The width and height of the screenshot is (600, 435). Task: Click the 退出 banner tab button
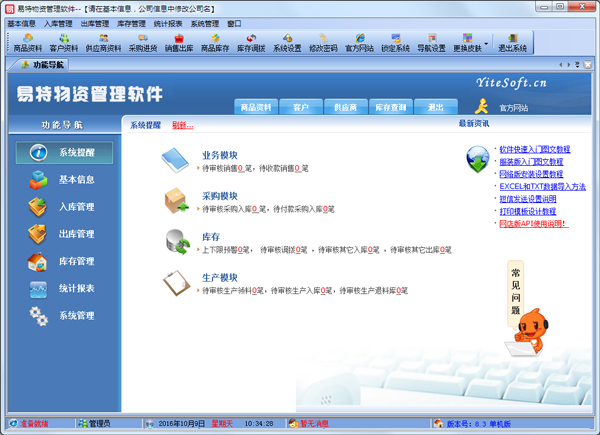coord(435,107)
